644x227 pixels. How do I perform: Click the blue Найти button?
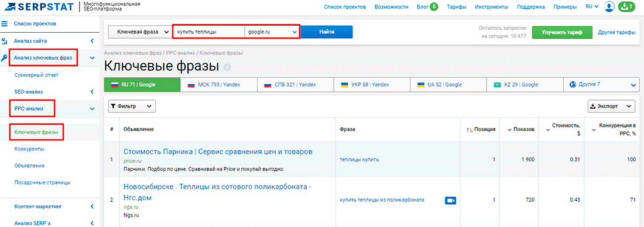click(327, 32)
